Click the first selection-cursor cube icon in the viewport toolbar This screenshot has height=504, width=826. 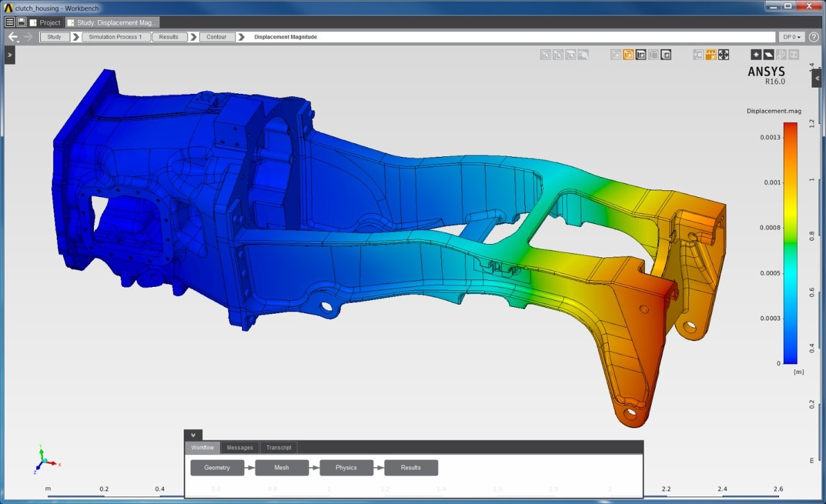coord(546,55)
